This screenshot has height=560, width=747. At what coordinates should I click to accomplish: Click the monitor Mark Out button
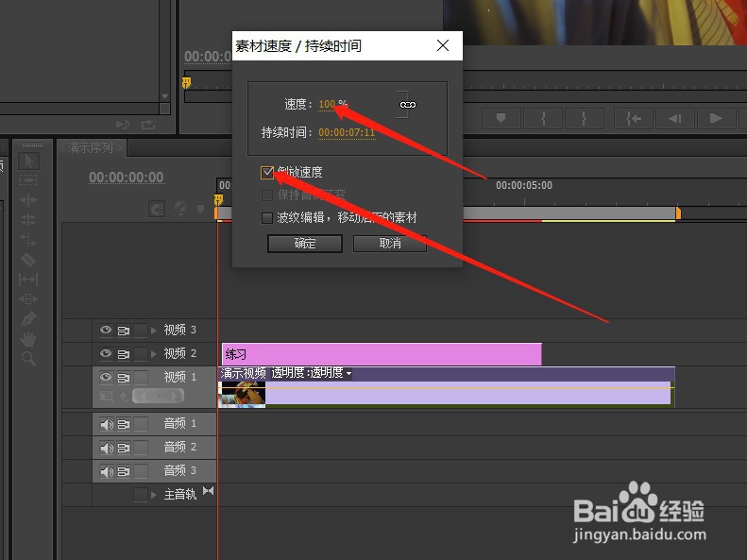[x=585, y=118]
